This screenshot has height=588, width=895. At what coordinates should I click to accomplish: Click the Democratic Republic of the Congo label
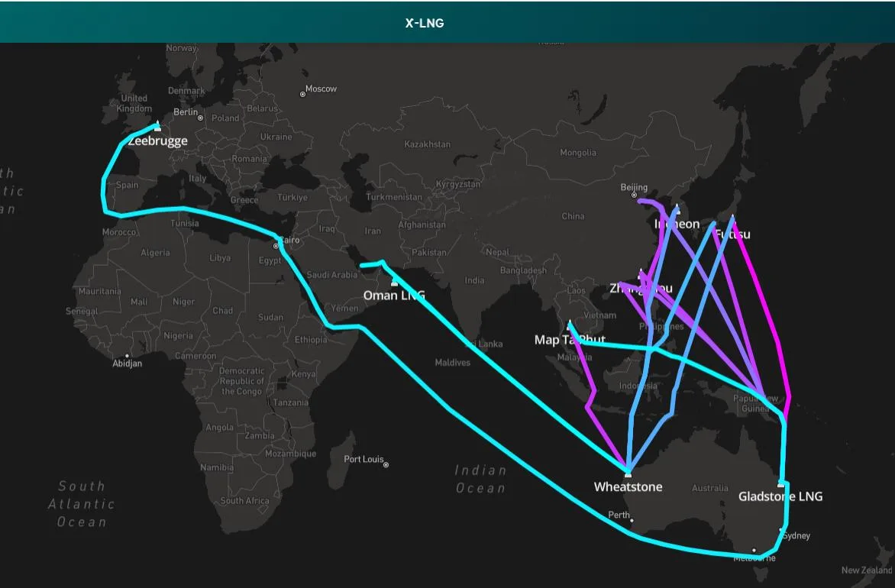coord(241,381)
